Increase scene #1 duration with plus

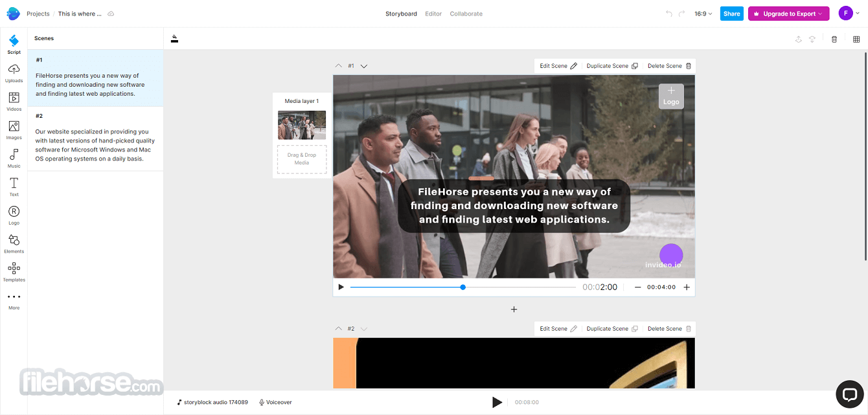(687, 287)
